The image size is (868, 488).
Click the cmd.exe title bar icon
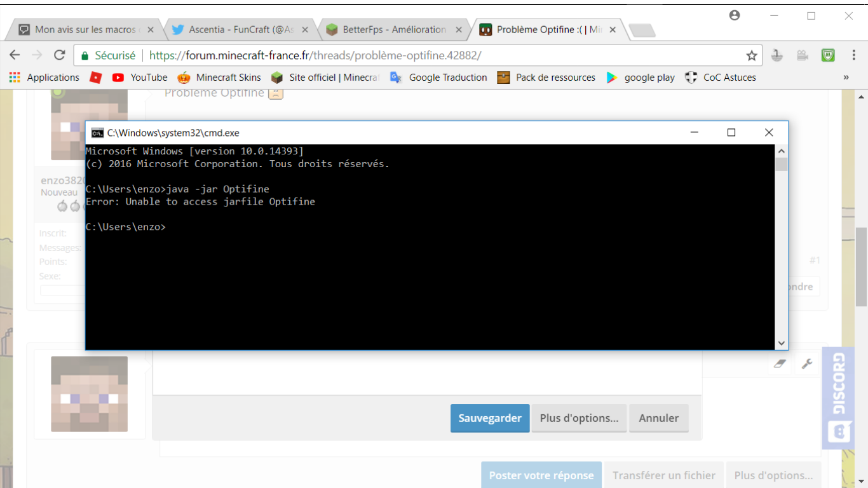(x=97, y=133)
